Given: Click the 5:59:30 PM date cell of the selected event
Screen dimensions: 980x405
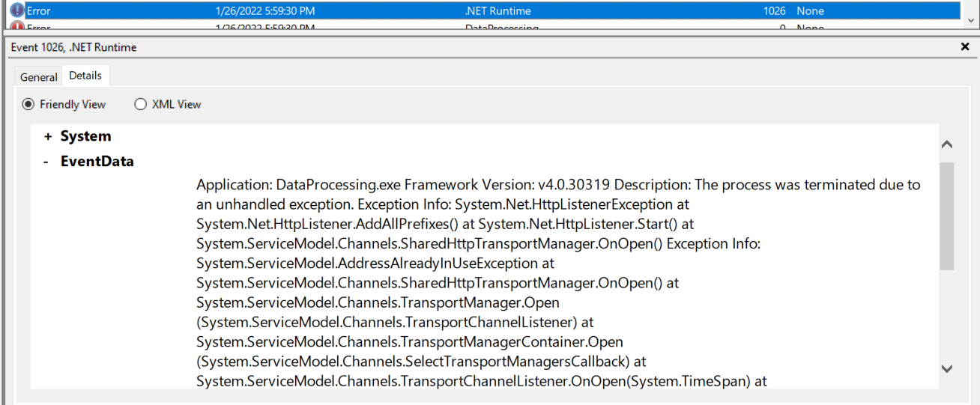Looking at the screenshot, I should click(x=264, y=11).
